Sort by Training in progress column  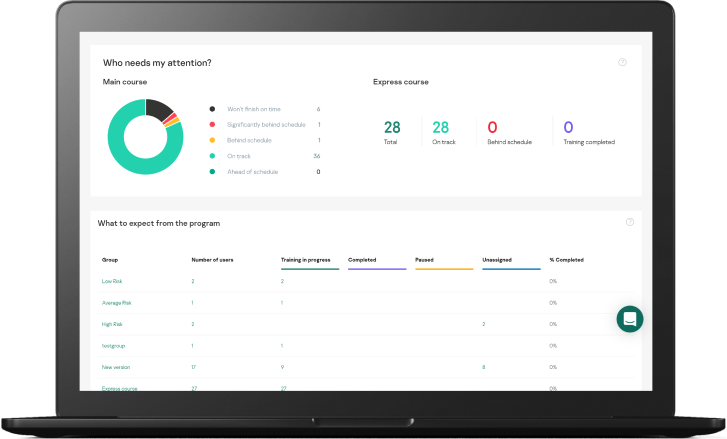[x=306, y=260]
